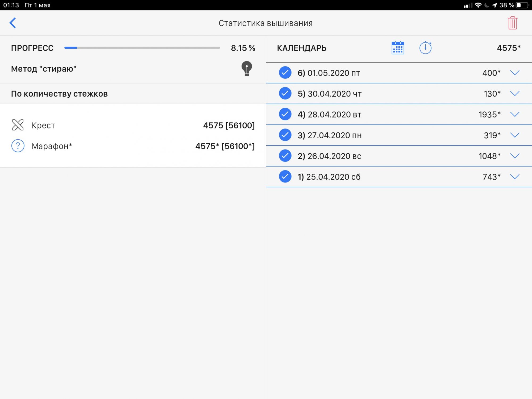Toggle checkmark for 28.04.2020 entry
This screenshot has width=532, height=399.
[x=285, y=114]
